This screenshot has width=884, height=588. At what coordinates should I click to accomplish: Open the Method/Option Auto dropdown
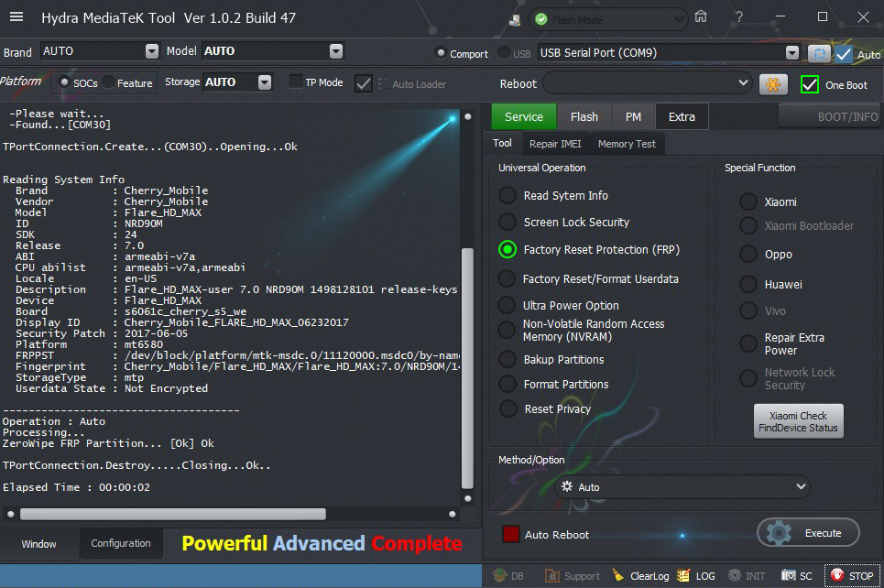(x=682, y=487)
